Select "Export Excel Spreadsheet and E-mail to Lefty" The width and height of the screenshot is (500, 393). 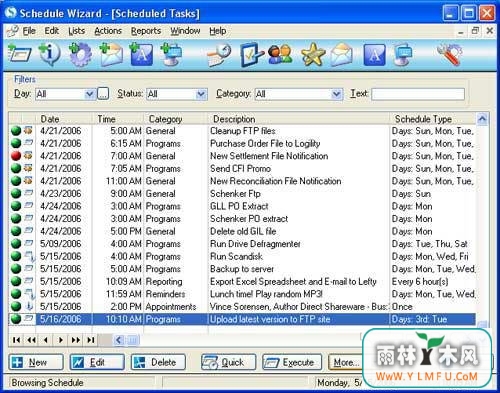pos(242,281)
